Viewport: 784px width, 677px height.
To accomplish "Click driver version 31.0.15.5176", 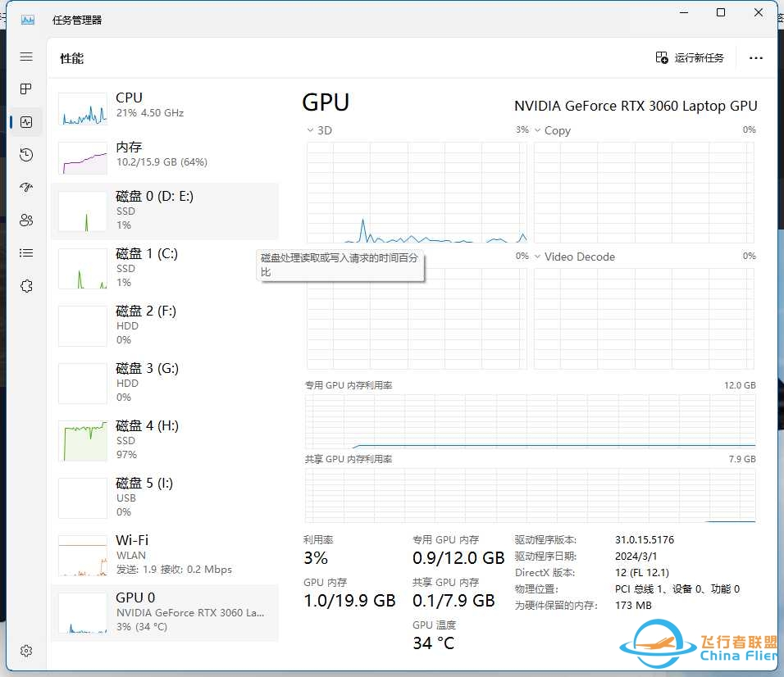I will [645, 539].
